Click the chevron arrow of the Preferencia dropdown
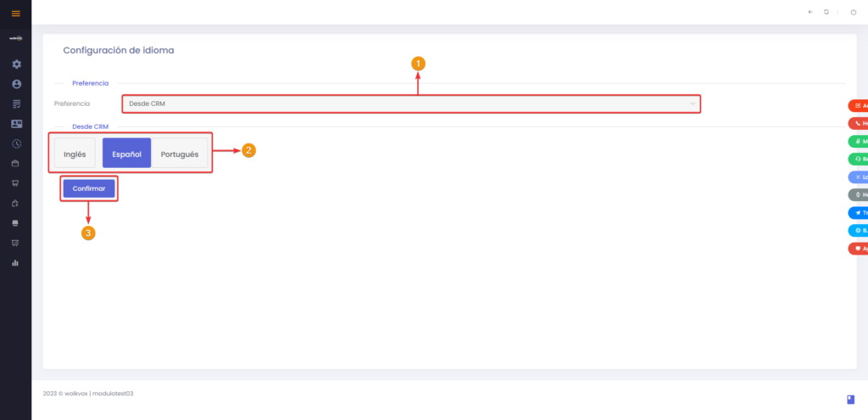 (x=692, y=104)
